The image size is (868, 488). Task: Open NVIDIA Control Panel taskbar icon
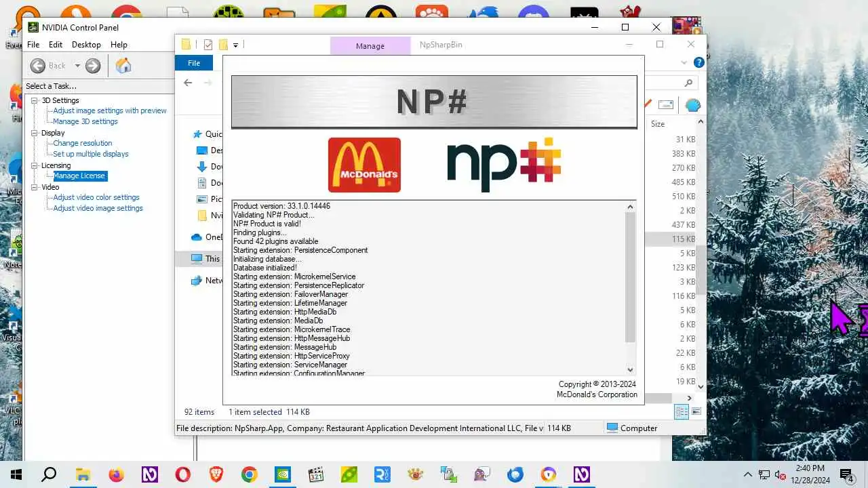pyautogui.click(x=282, y=474)
